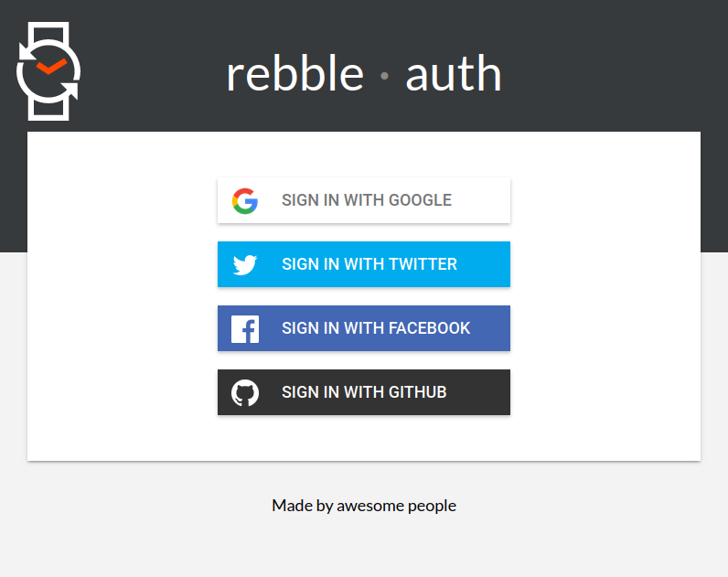The image size is (728, 577).
Task: Select Sign in with Facebook
Action: tap(364, 328)
